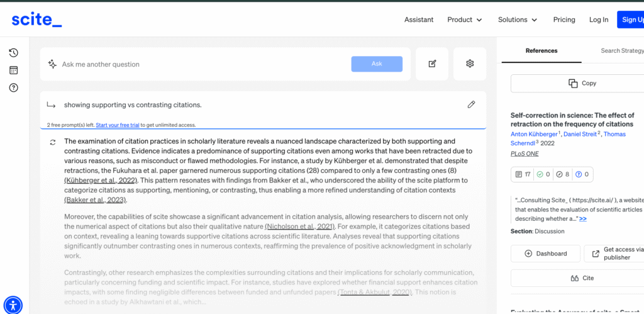
Task: Click the regenerate response icon
Action: click(53, 142)
